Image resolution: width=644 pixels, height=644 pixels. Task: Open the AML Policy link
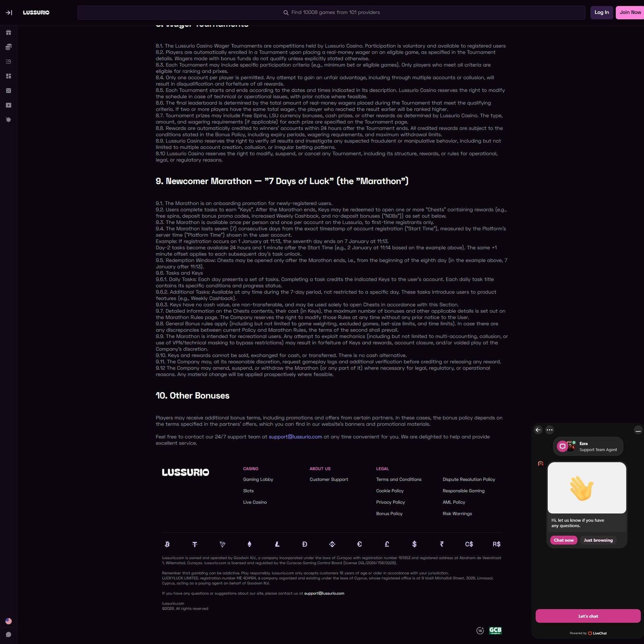tap(454, 502)
